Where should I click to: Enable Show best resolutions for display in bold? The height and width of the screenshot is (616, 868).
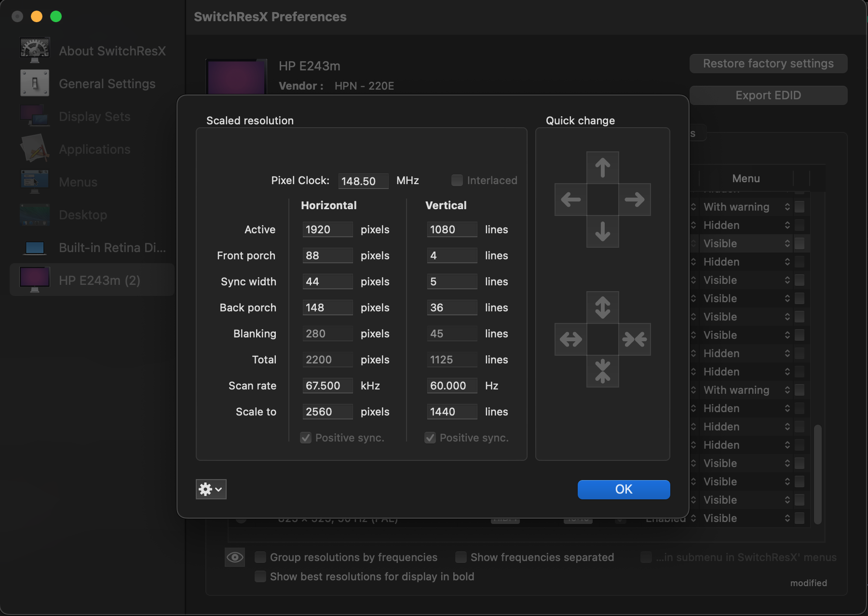point(260,576)
